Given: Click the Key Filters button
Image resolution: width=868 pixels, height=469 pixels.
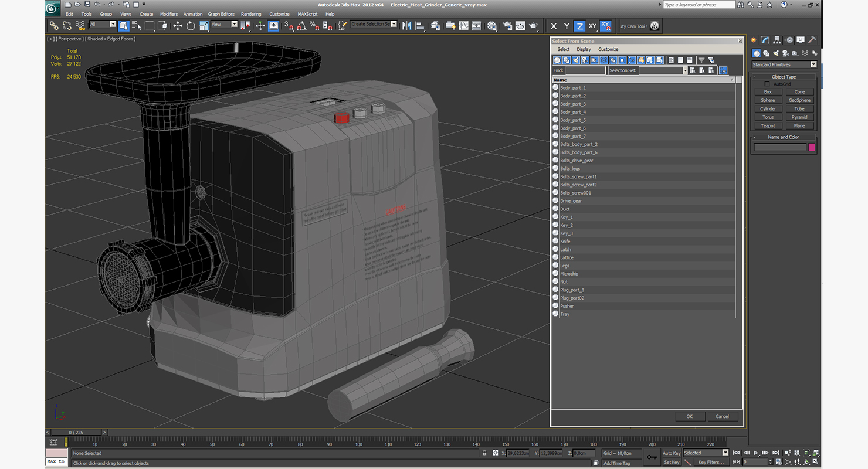Looking at the screenshot, I should click(x=711, y=462).
